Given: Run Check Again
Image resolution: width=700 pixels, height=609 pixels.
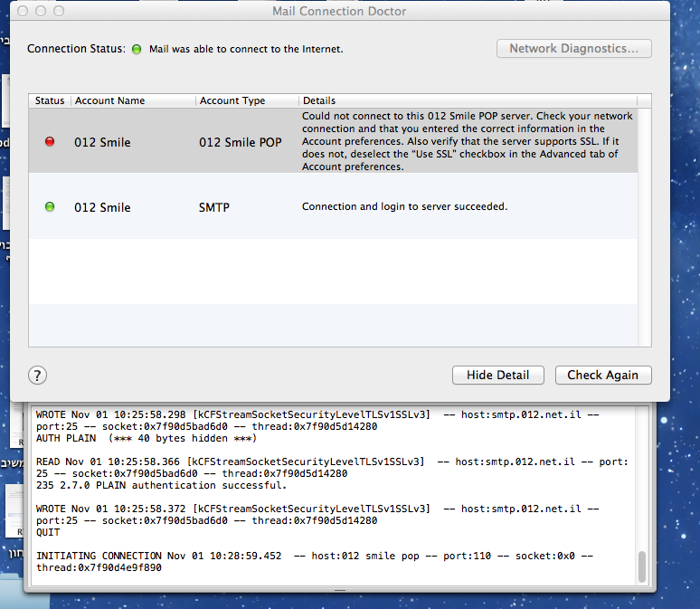Looking at the screenshot, I should (603, 375).
